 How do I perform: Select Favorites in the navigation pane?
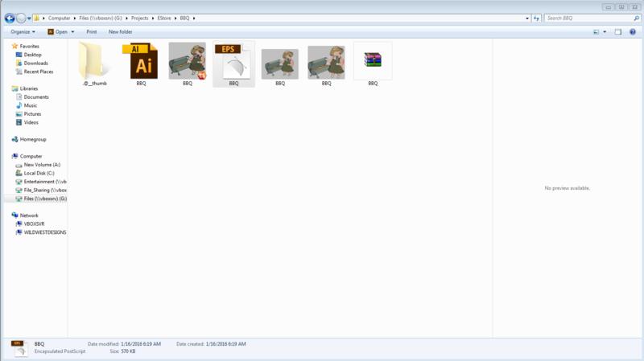29,46
